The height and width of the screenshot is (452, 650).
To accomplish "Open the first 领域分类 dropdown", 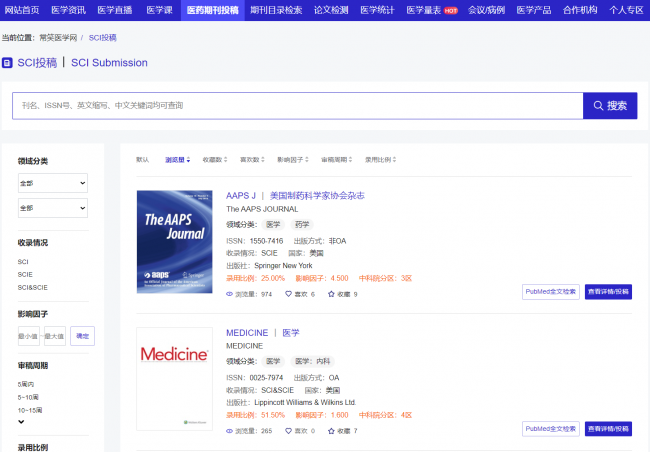I will (53, 183).
